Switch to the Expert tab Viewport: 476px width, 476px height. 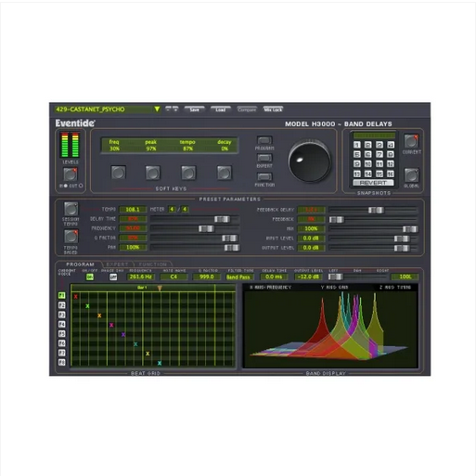click(117, 264)
